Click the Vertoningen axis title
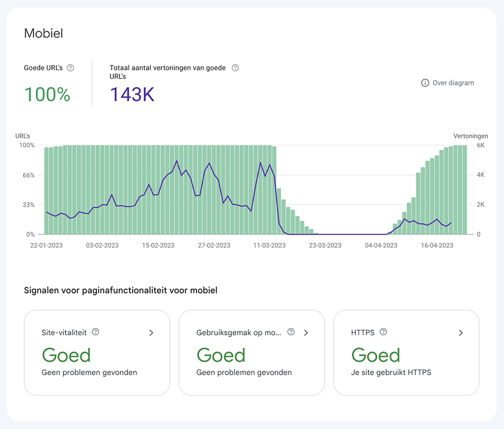 [x=471, y=136]
